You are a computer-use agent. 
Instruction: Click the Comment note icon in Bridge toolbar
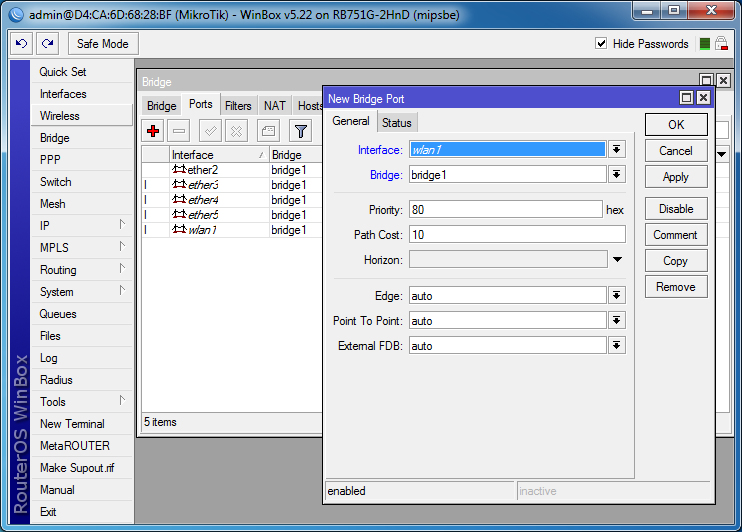pyautogui.click(x=268, y=131)
